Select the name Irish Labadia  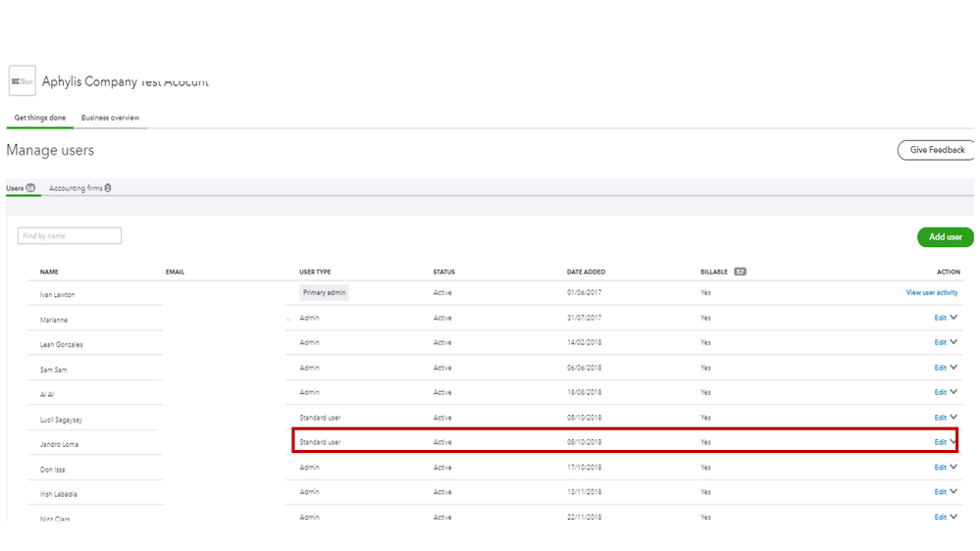pos(58,494)
